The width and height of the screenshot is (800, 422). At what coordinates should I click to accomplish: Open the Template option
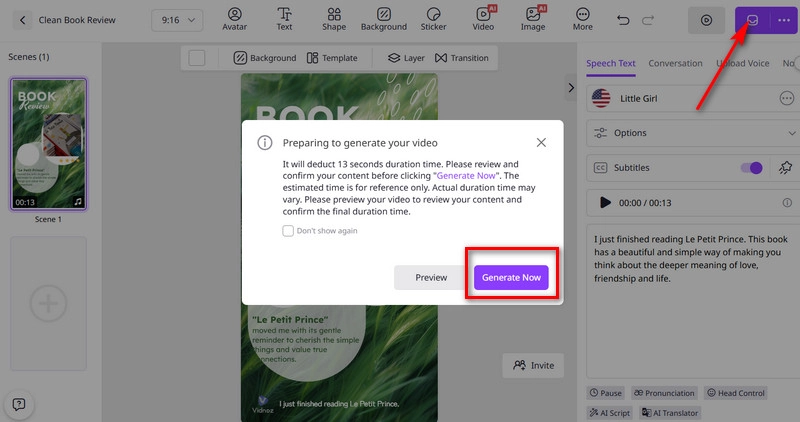point(332,58)
